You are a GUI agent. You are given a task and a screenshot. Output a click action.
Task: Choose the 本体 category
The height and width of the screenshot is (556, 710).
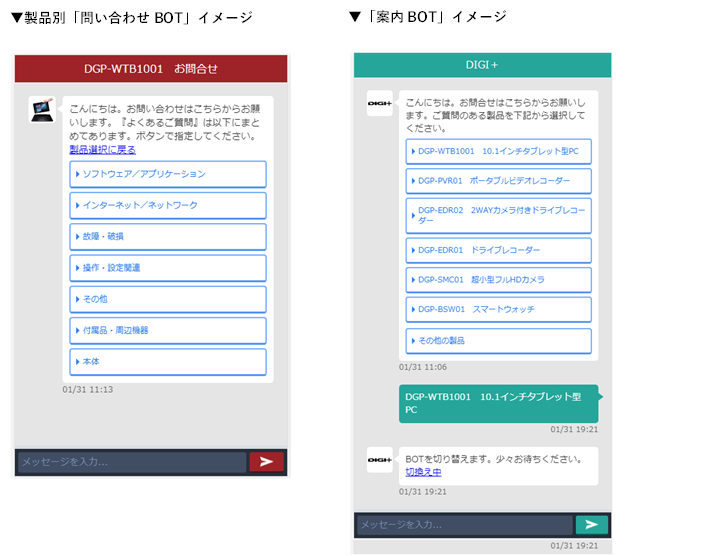(168, 362)
